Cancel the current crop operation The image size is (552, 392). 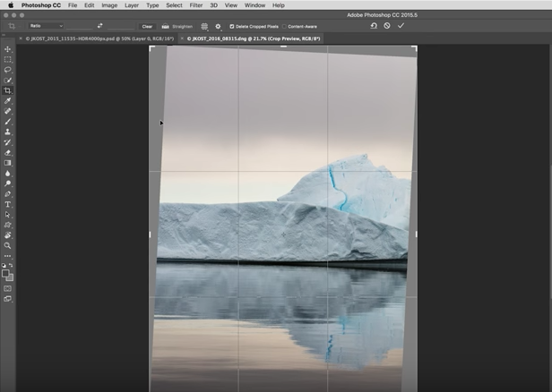pyautogui.click(x=387, y=26)
